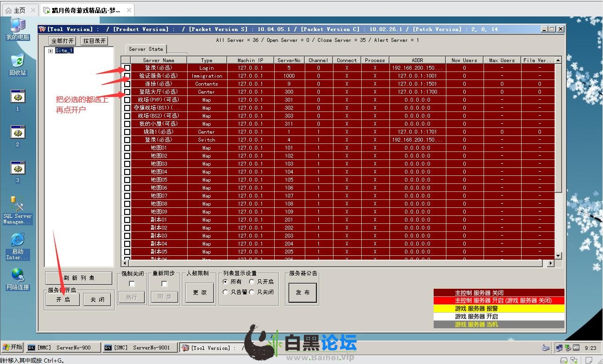Viewport: 603px width, 364px height.
Task: Check the box for 战场(PVP)(可选) row
Action: (127, 100)
